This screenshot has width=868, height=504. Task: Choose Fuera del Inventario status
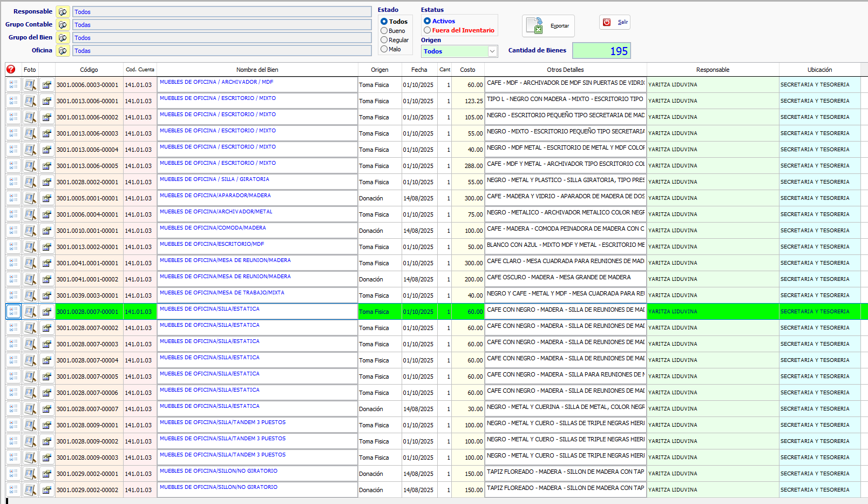(428, 30)
